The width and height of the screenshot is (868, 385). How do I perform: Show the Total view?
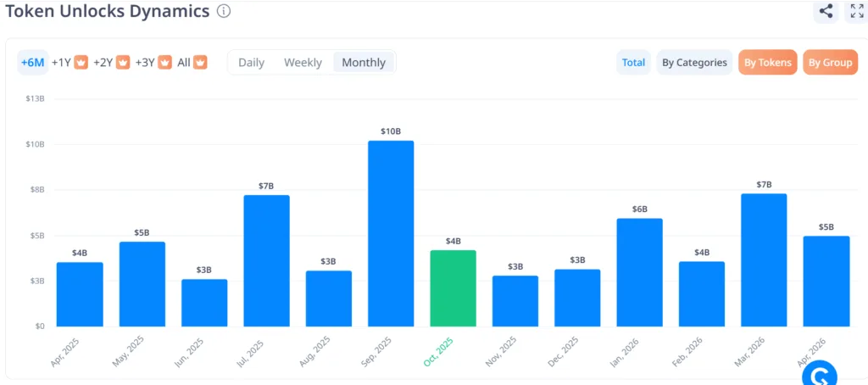pos(633,62)
